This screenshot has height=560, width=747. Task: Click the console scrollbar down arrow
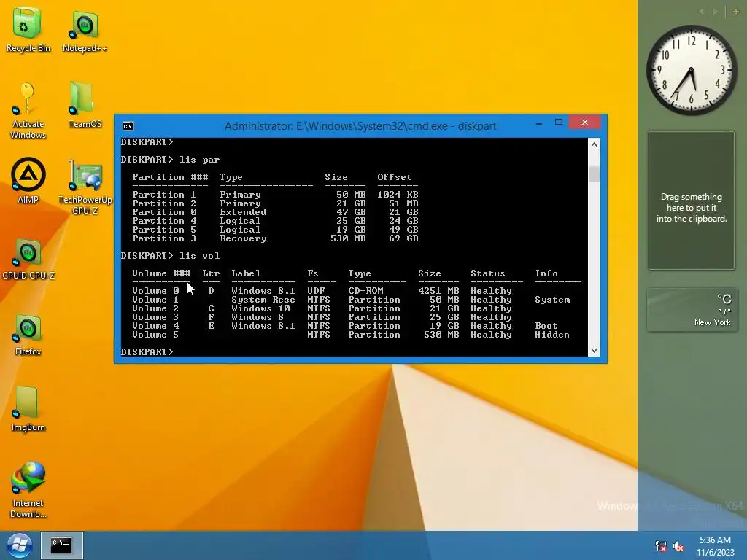594,351
